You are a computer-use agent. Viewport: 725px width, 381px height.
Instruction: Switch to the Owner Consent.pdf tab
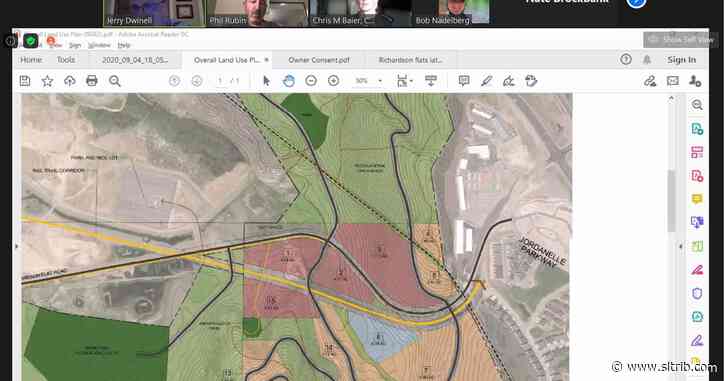pyautogui.click(x=319, y=60)
